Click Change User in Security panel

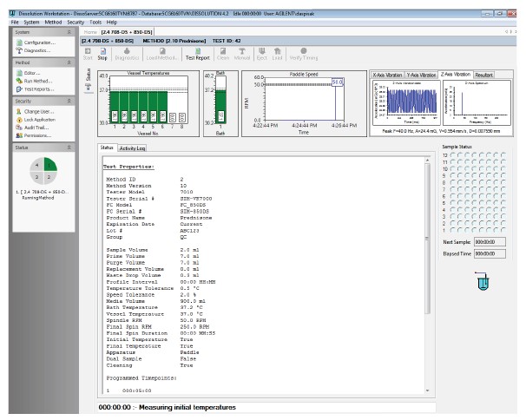pyautogui.click(x=35, y=111)
